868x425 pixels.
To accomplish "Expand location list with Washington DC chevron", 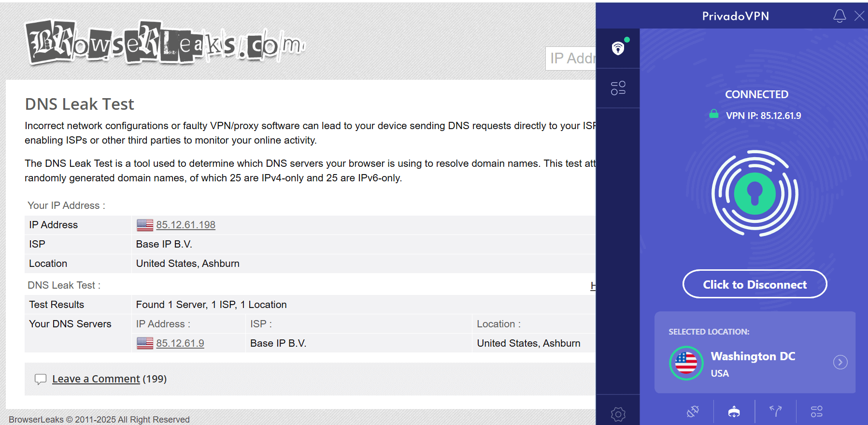I will tap(840, 362).
